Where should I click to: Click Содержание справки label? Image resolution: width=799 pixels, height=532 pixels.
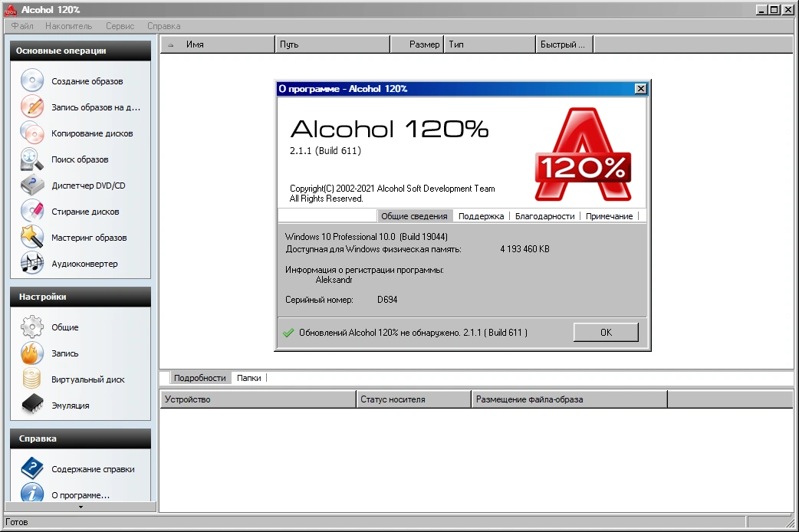click(94, 469)
